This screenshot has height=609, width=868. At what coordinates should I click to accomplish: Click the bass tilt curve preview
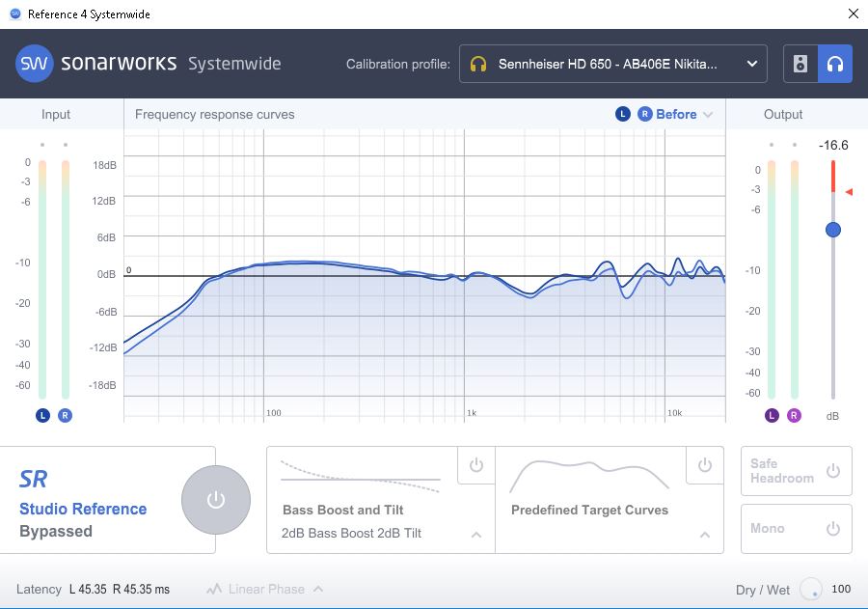point(361,476)
